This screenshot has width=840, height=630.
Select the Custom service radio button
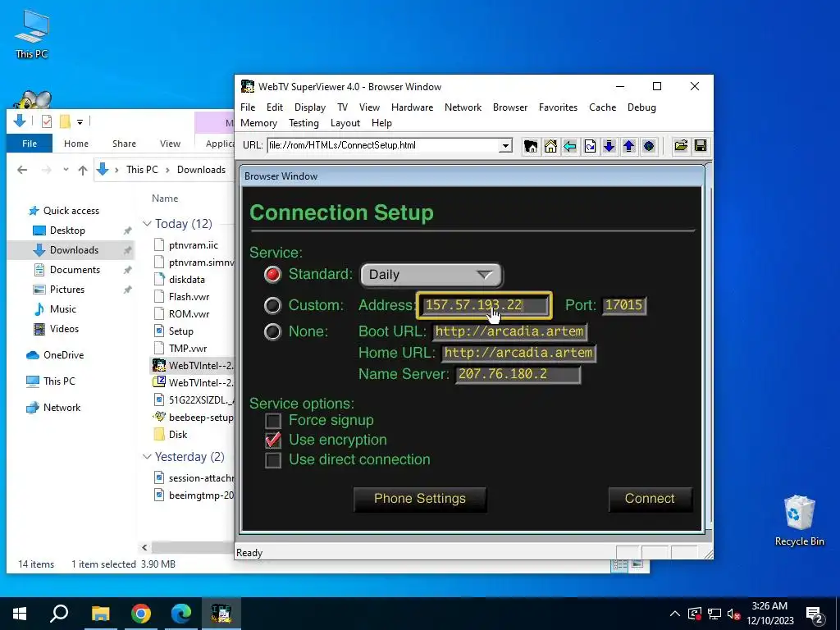[x=272, y=305]
